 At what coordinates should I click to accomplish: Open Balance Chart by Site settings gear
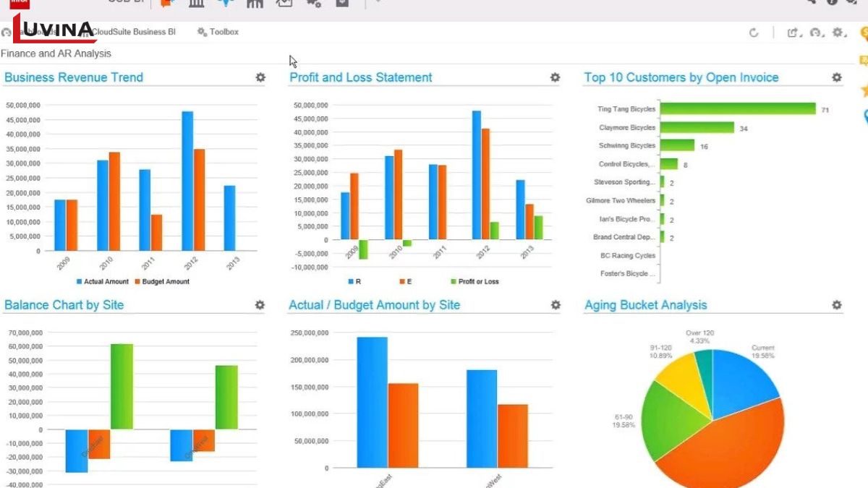click(x=260, y=305)
